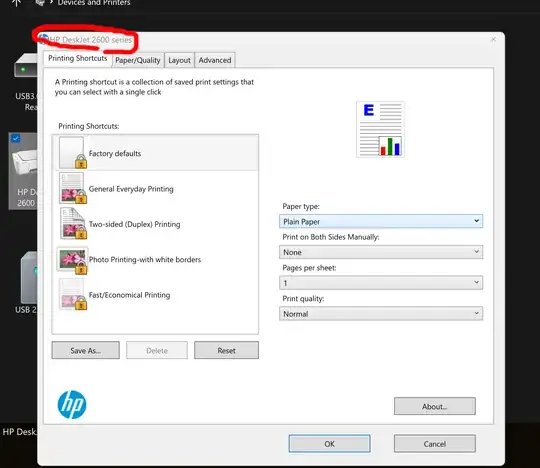Close the HP DeskJet 2600 series dialog
This screenshot has width=540, height=468.
click(x=493, y=40)
